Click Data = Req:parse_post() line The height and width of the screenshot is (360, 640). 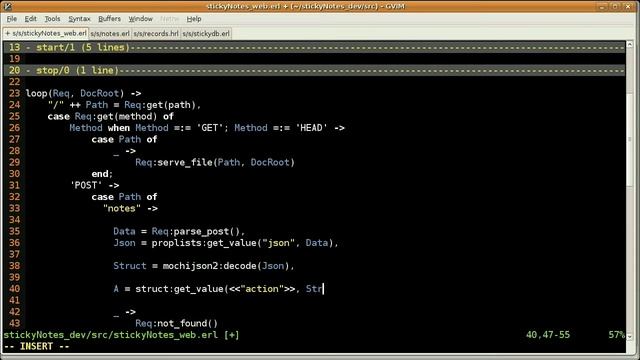[x=179, y=231]
